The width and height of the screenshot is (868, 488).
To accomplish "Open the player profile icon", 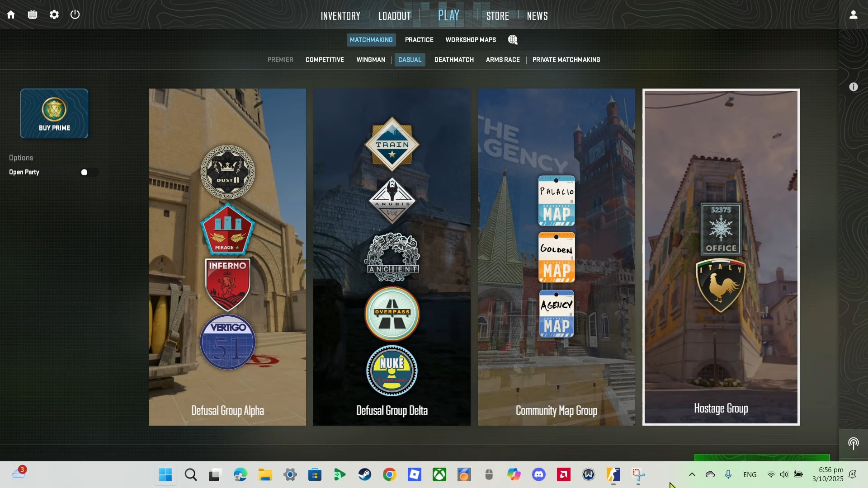I will coord(854,15).
